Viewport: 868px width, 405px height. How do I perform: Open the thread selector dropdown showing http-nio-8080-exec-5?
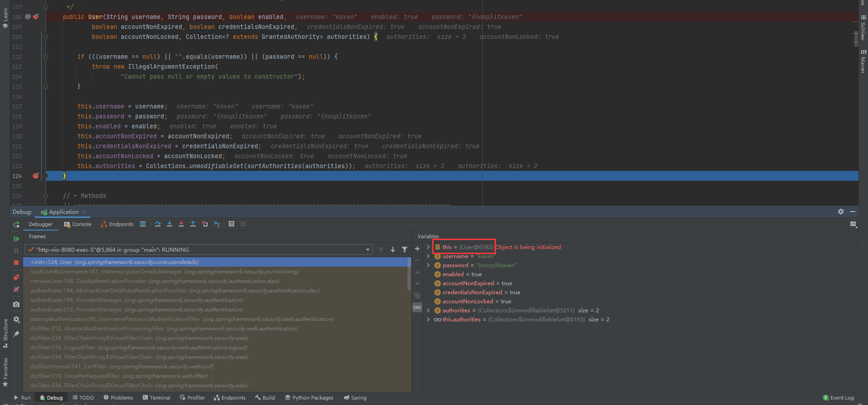pyautogui.click(x=199, y=250)
